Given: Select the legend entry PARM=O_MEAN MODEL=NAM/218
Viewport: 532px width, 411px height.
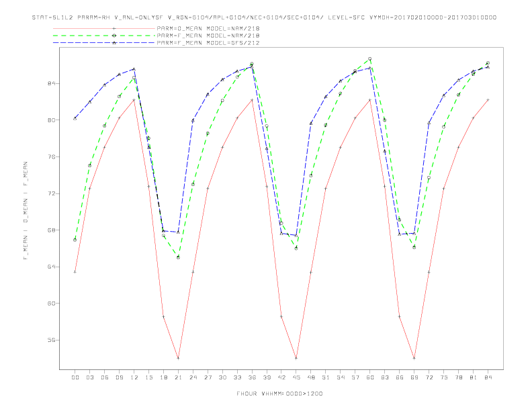Looking at the screenshot, I should [x=208, y=28].
